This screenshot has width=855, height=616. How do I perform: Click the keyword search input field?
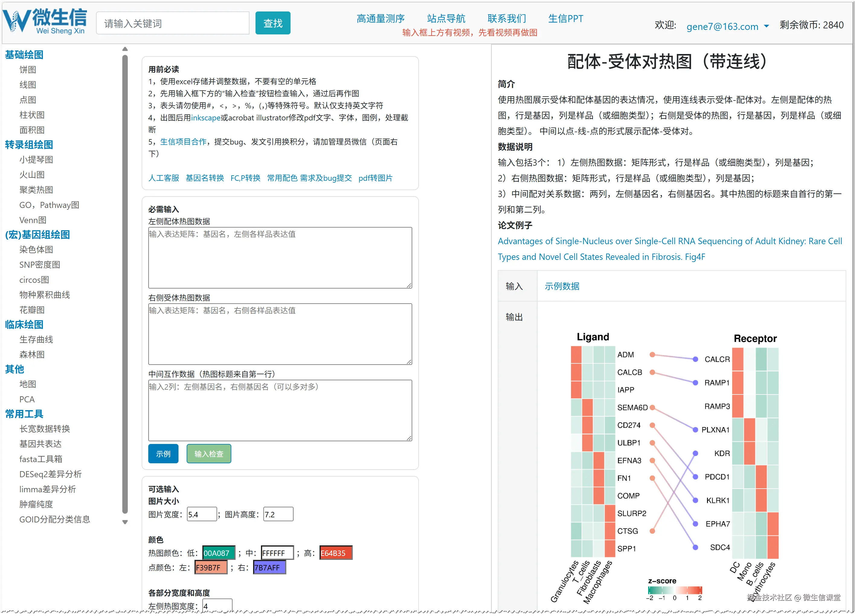(173, 23)
